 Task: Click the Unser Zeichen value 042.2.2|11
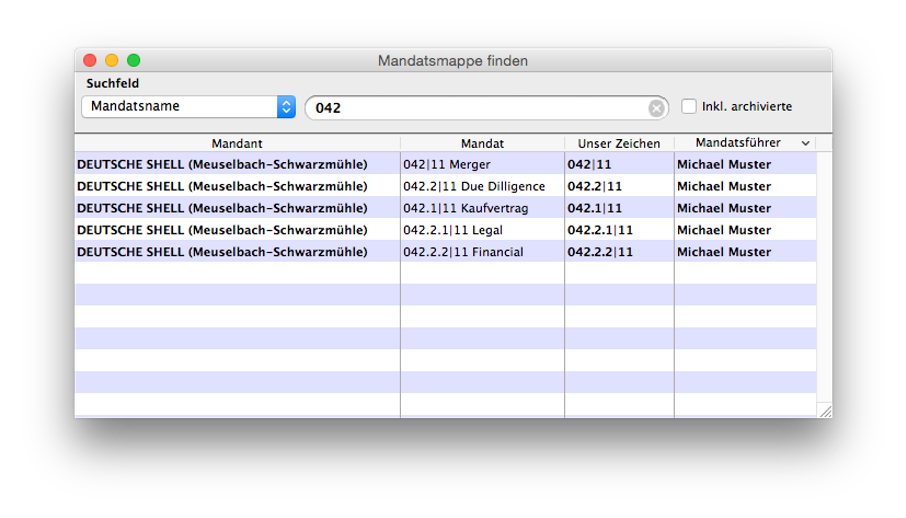click(x=600, y=252)
